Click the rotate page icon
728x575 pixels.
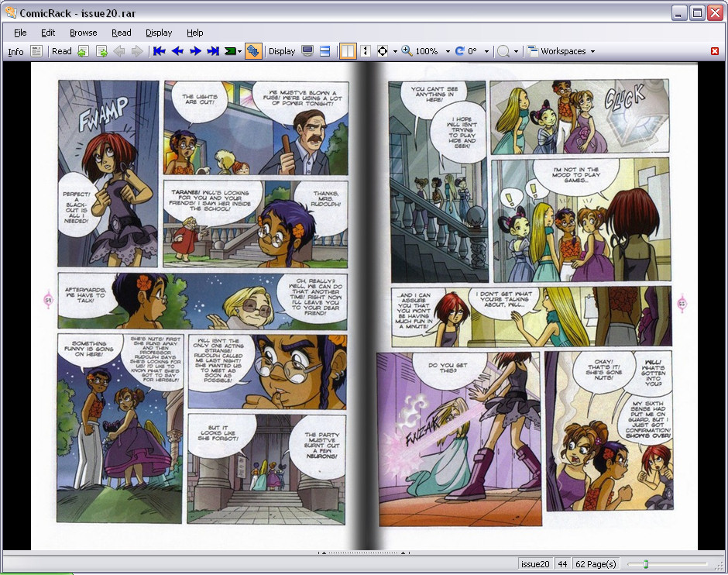click(x=459, y=51)
